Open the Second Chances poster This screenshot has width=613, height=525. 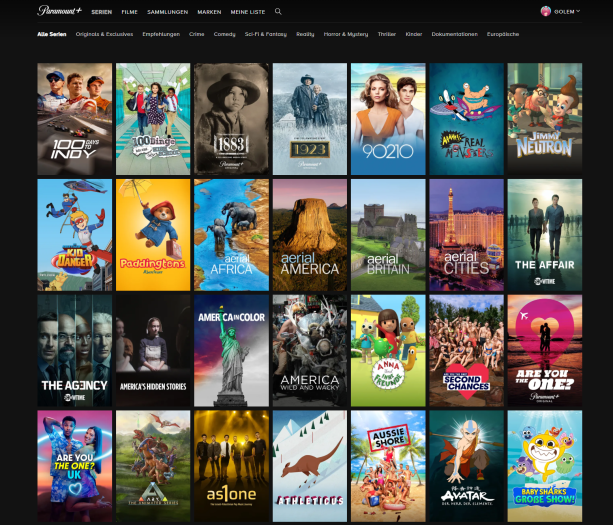466,351
